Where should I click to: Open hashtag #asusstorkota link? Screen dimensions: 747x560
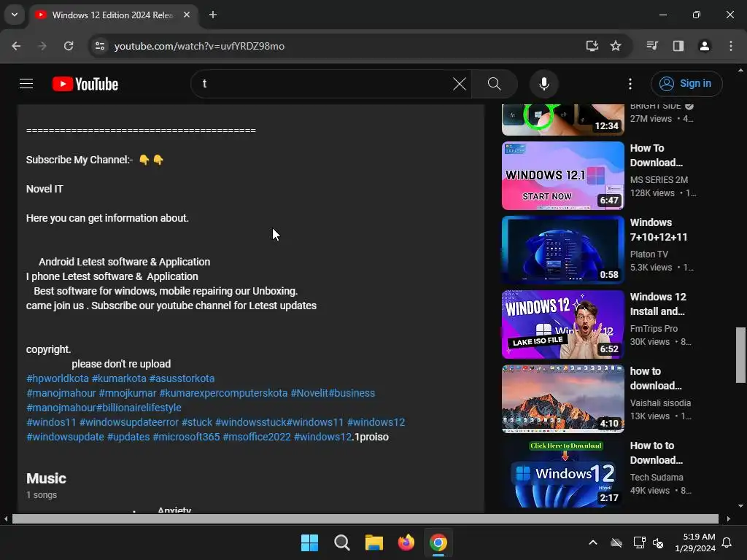[182, 378]
